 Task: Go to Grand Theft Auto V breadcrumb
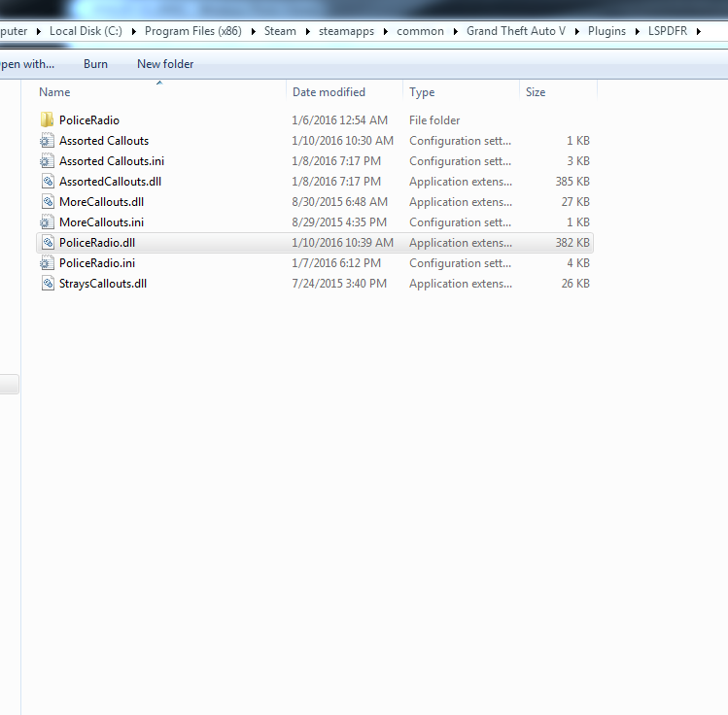[516, 31]
